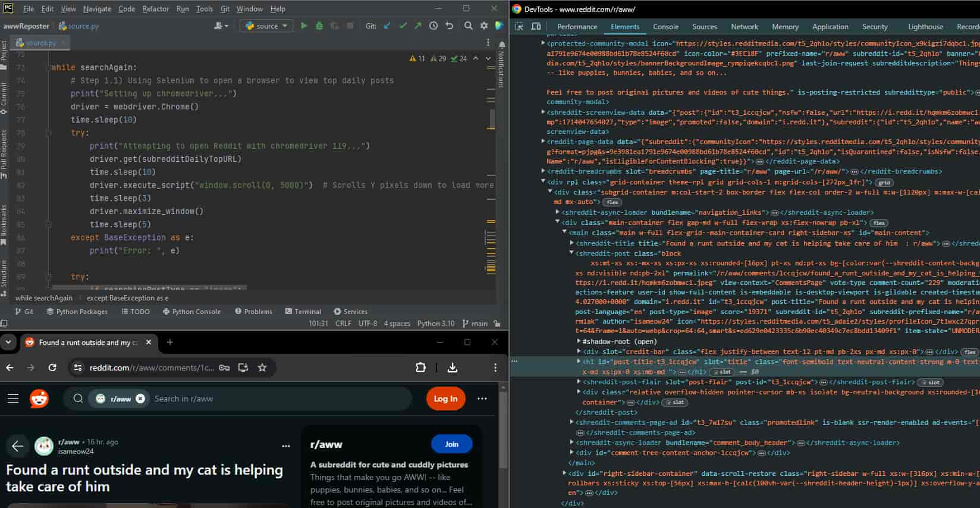Open a new browser tab
This screenshot has height=508, width=980.
(x=170, y=342)
